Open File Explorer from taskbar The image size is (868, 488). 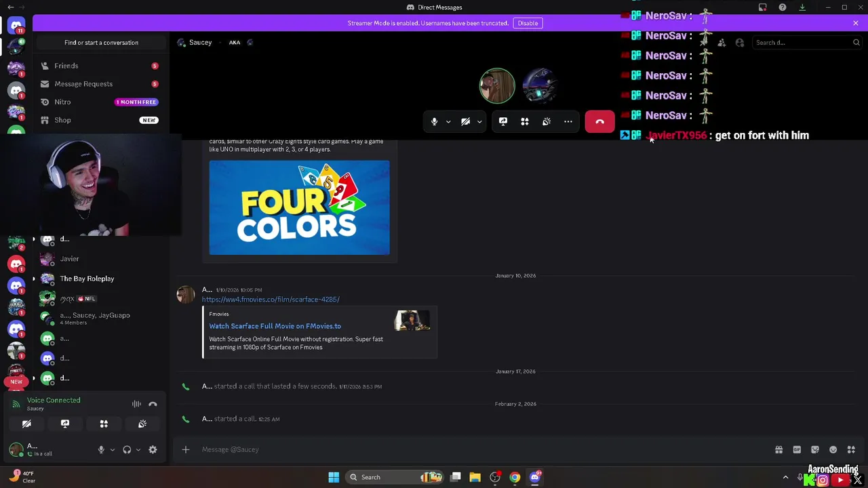tap(475, 477)
